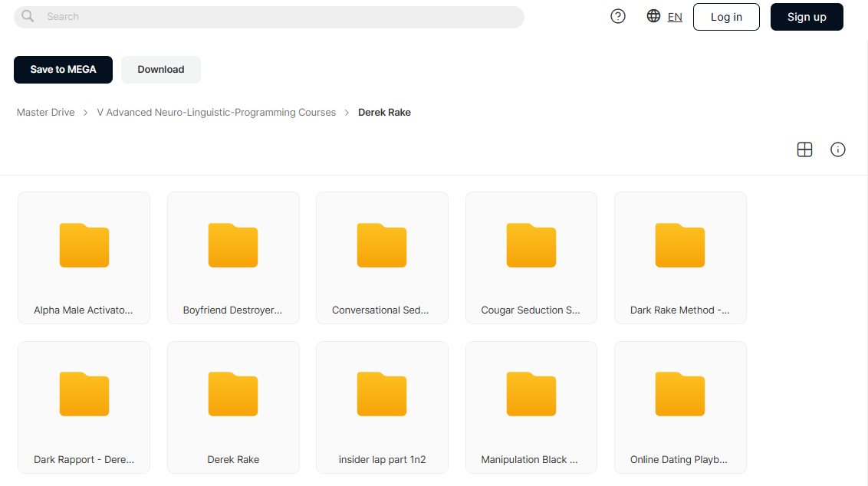This screenshot has width=868, height=486.
Task: Open the Cougar Seduction S... folder
Action: 531,258
